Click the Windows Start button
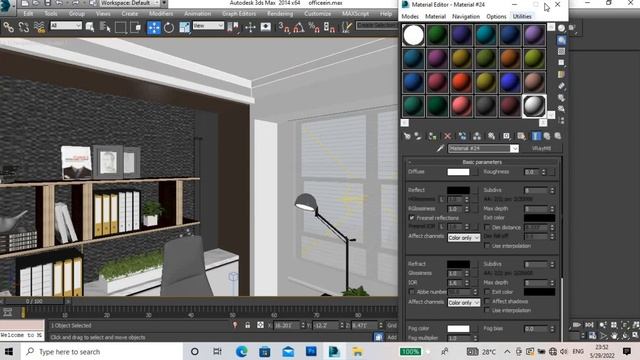 coord(9,351)
